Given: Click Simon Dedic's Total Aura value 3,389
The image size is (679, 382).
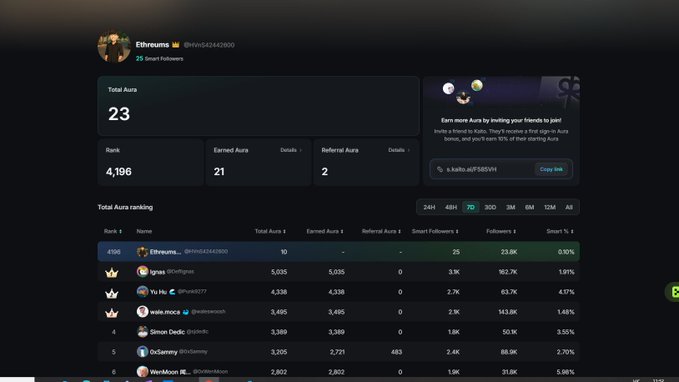Looking at the screenshot, I should click(279, 332).
